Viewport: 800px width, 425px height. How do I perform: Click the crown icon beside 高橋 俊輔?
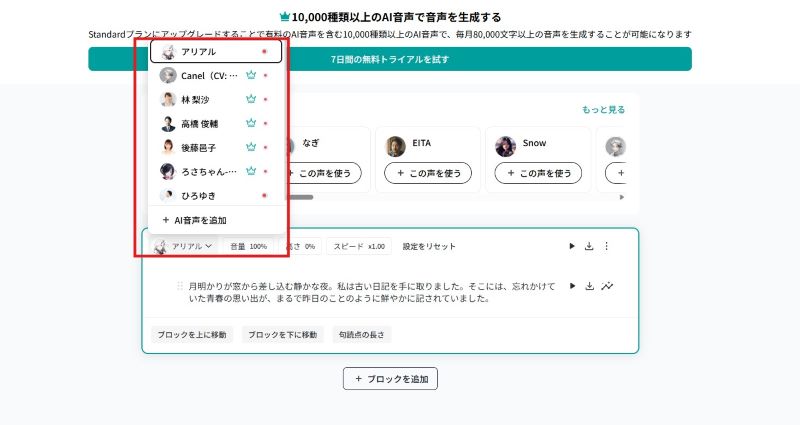click(251, 123)
